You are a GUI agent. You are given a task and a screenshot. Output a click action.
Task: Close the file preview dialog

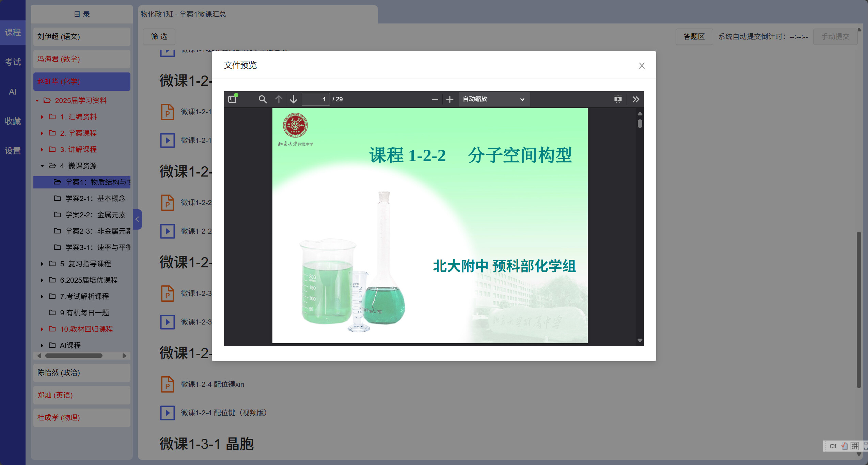(642, 66)
